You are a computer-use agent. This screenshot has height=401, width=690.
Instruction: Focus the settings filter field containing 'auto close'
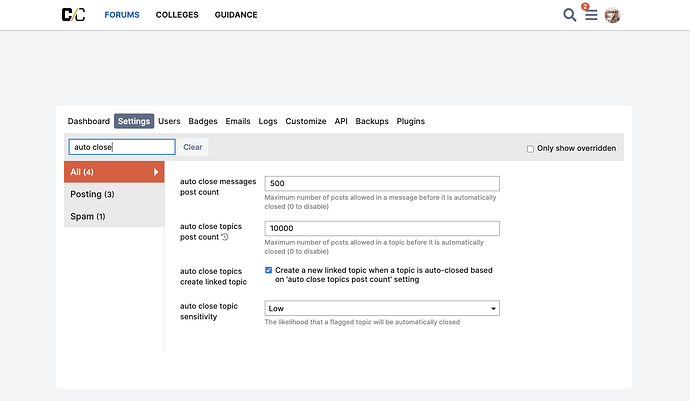point(122,147)
